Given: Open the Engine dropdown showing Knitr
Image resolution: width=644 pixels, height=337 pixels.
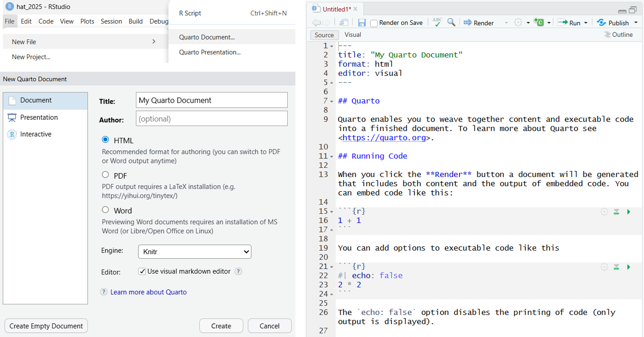Looking at the screenshot, I should (195, 252).
